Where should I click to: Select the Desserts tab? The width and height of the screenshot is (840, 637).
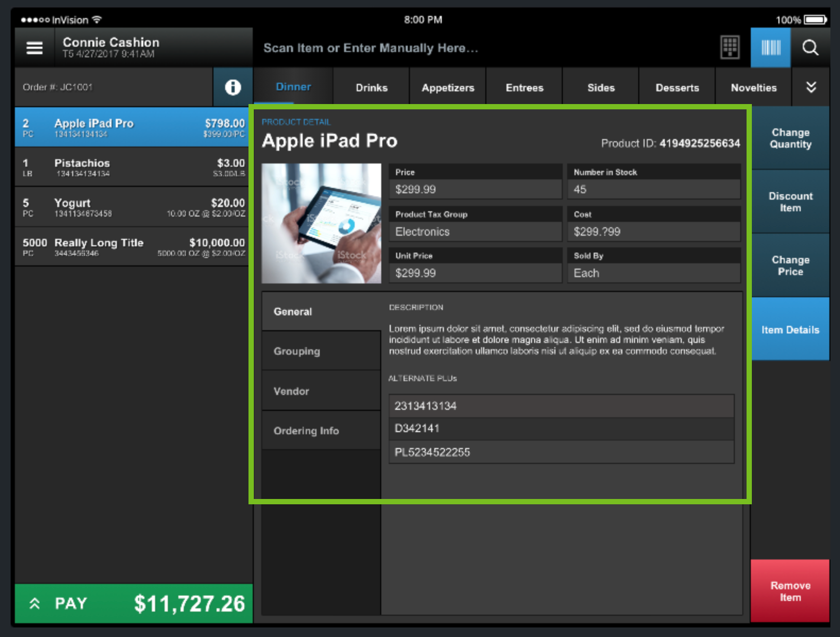[x=677, y=88]
